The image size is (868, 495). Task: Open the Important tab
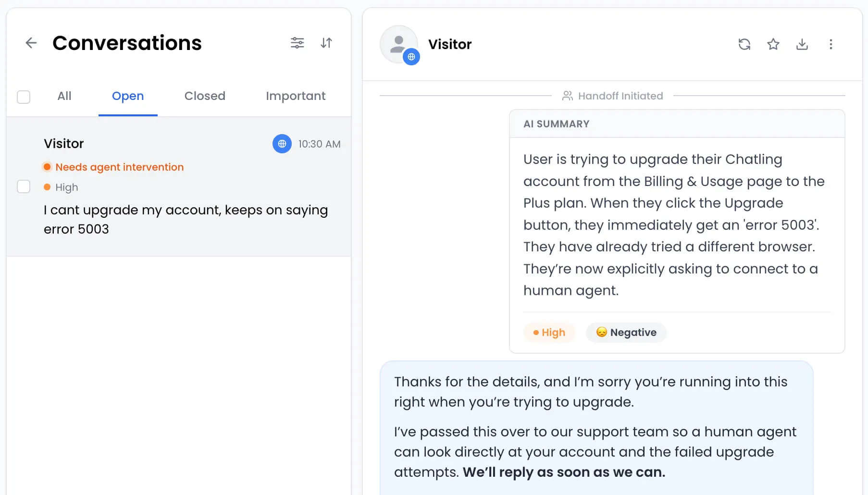296,96
